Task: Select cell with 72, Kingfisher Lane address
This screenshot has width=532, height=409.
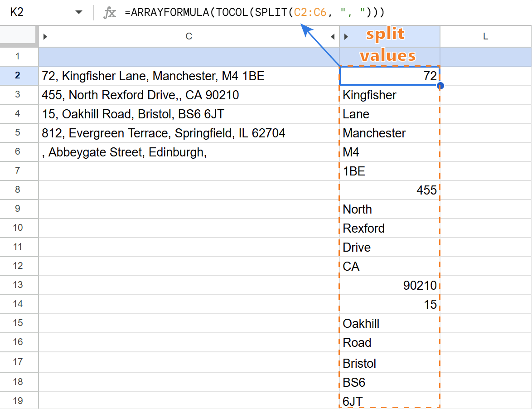Action: click(189, 76)
